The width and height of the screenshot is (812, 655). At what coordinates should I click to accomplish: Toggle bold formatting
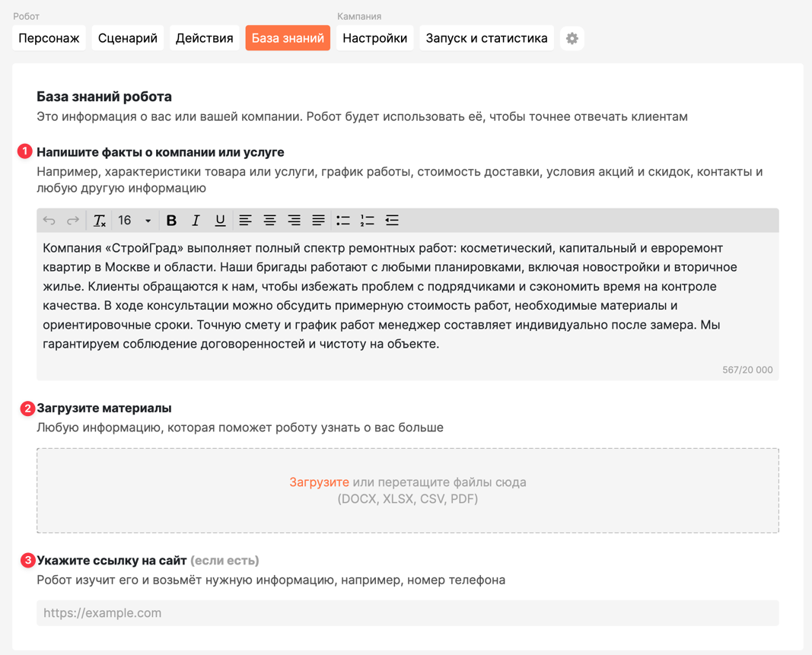click(171, 221)
